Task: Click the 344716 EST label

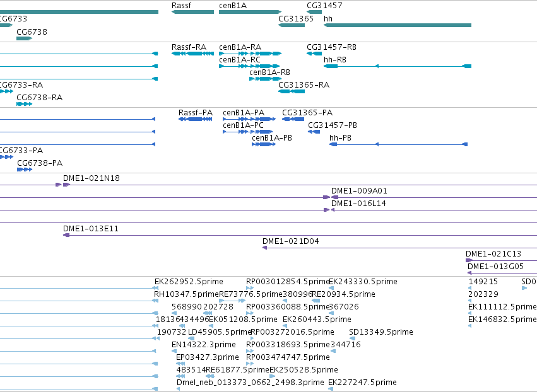Action: (x=346, y=345)
